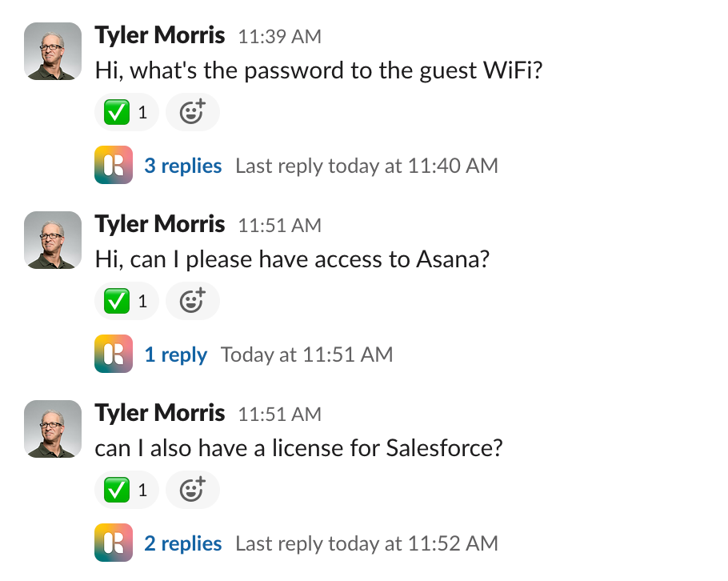Image resolution: width=728 pixels, height=581 pixels.
Task: Open Tyler Morris's avatar on the first message
Action: (x=52, y=51)
